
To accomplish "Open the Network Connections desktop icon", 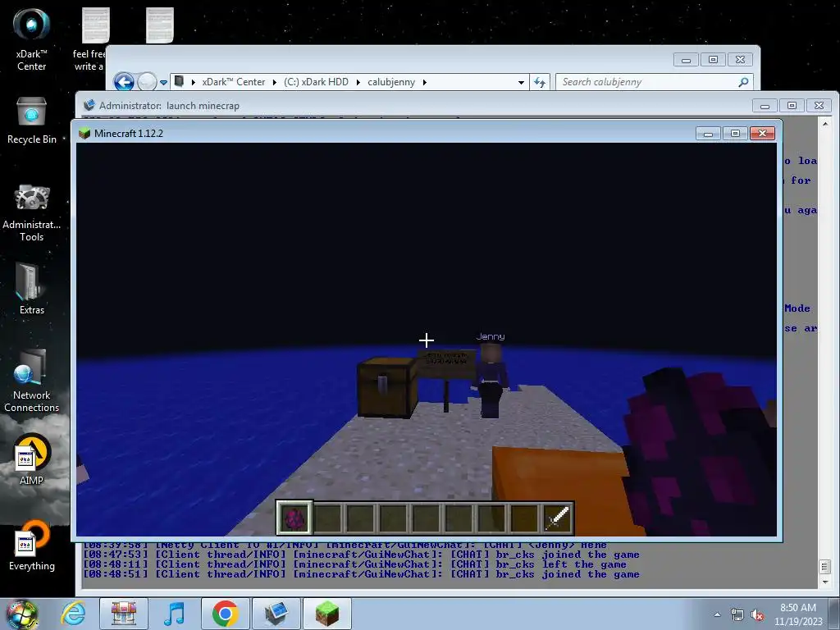I will tap(31, 381).
